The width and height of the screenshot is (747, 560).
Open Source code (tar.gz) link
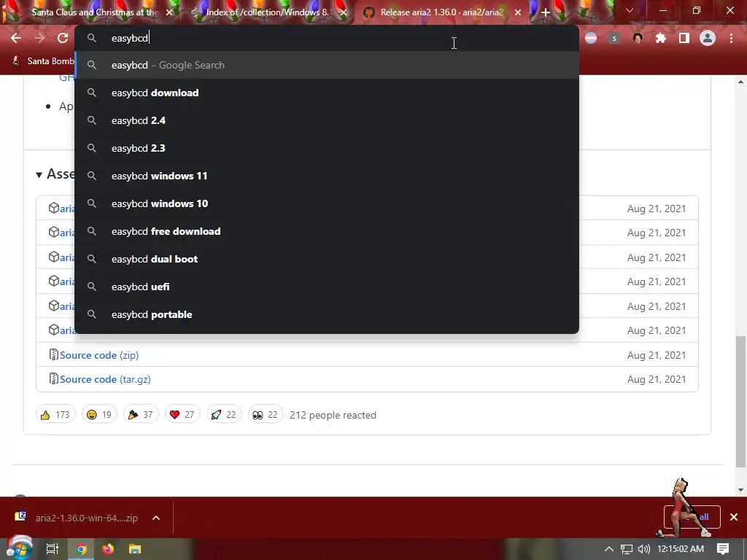point(105,379)
